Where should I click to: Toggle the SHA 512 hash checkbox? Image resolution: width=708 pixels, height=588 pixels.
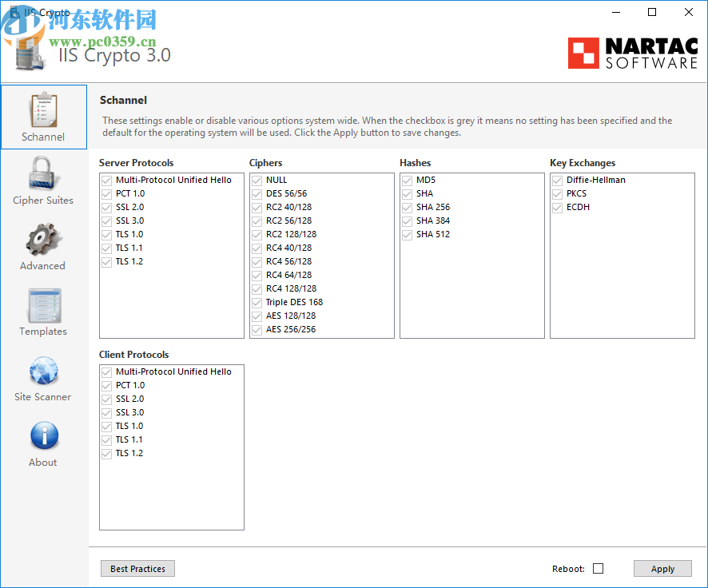pos(408,235)
